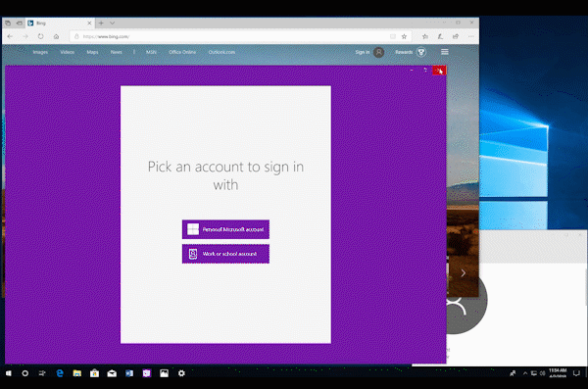Restore the purple OneNote window size
Image resolution: width=588 pixels, height=389 pixels.
425,71
